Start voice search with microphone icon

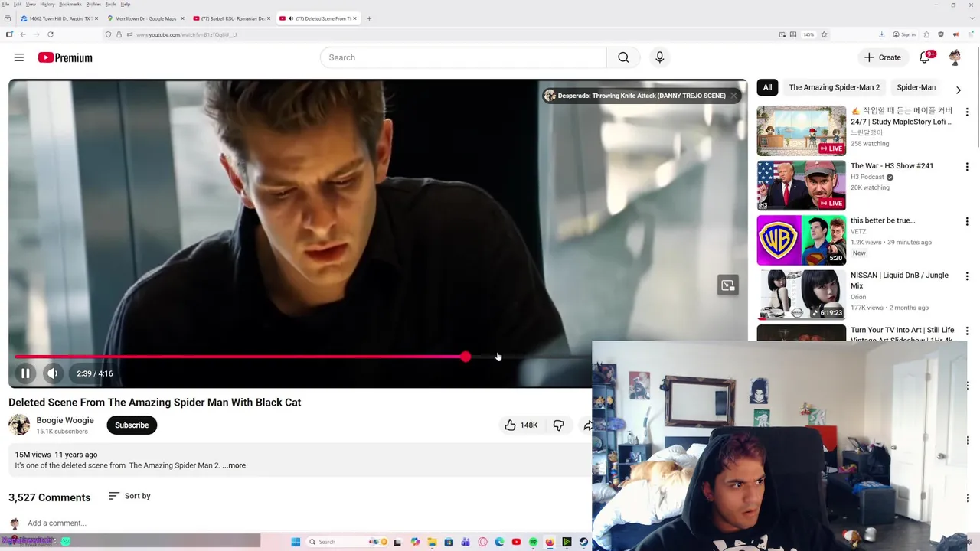point(659,57)
